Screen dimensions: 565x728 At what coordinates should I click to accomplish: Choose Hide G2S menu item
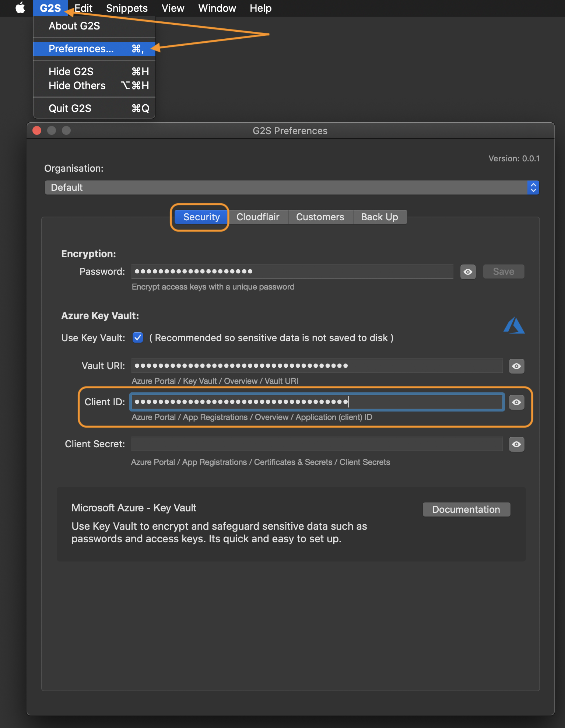pyautogui.click(x=94, y=71)
